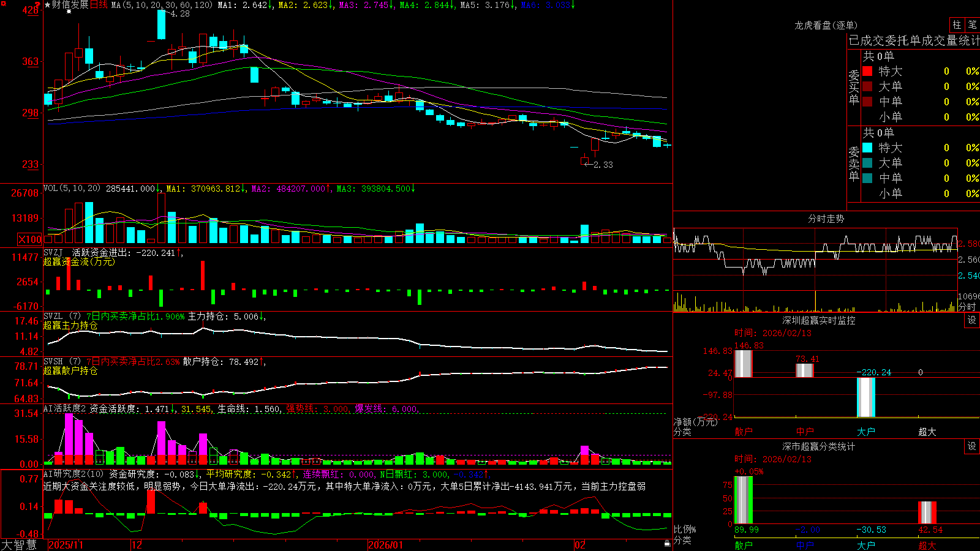Click the tall cyan candlestick near 4.28
The width and height of the screenshot is (980, 551).
(161, 24)
